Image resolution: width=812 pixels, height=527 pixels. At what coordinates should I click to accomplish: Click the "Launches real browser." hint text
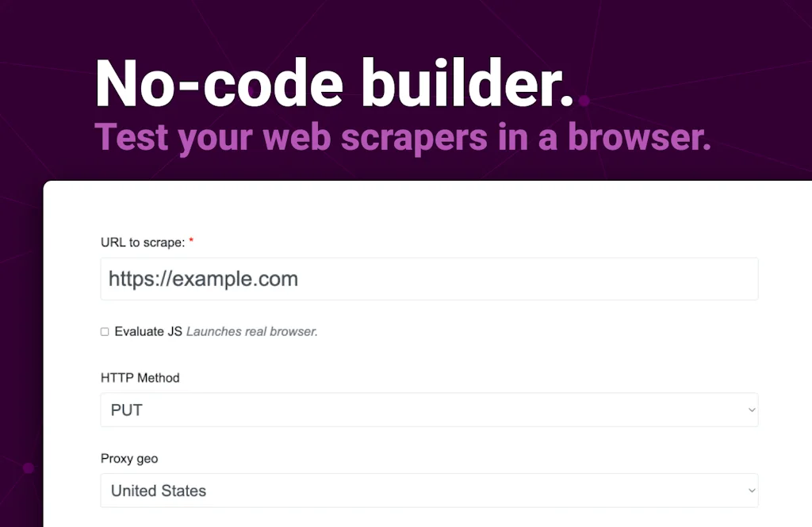click(x=252, y=332)
